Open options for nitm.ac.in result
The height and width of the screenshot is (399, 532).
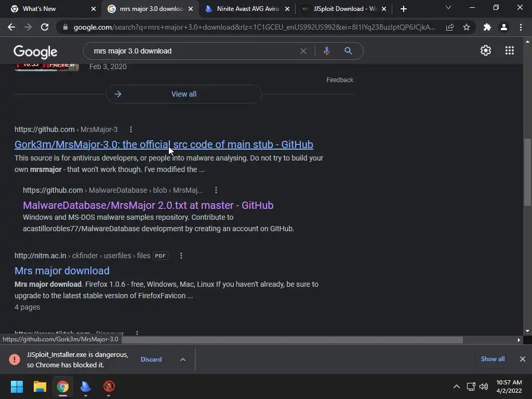(181, 256)
